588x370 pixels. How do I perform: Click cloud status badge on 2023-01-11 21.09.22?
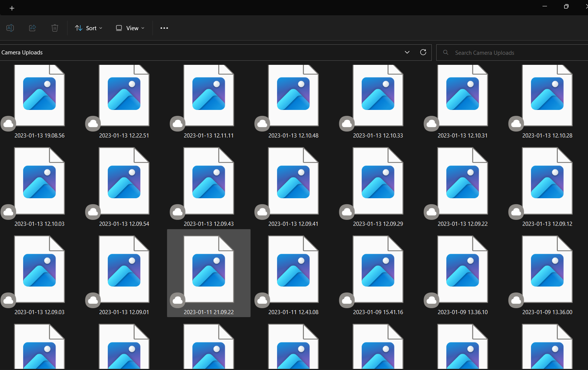point(177,300)
